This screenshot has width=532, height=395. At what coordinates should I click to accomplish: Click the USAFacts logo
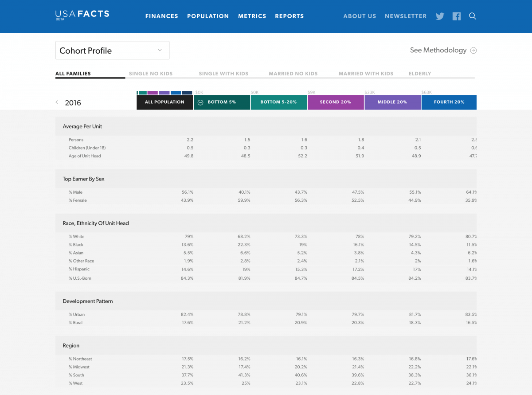[82, 15]
